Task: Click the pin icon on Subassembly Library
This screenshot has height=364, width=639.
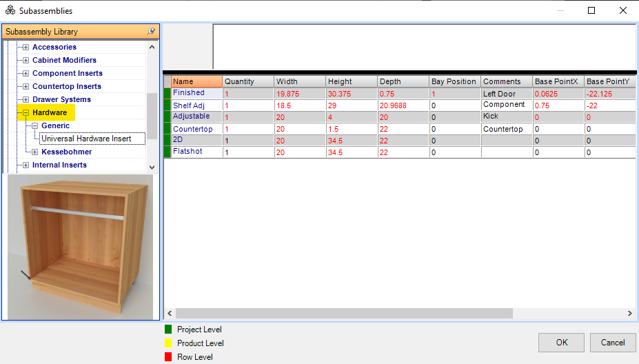Action: coord(151,32)
